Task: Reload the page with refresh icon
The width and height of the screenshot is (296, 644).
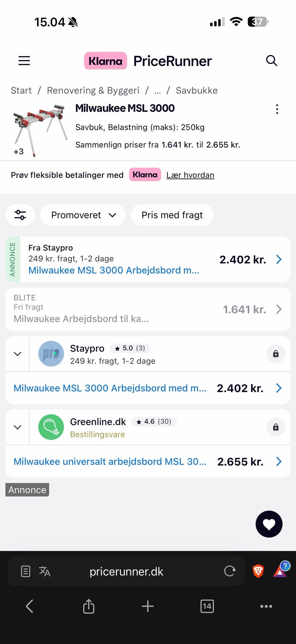Action: tap(230, 571)
